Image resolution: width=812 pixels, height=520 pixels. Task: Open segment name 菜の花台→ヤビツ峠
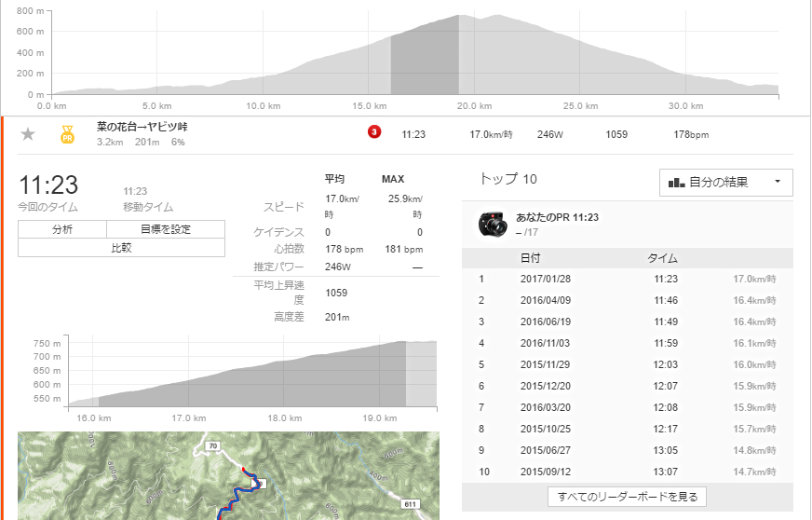coord(142,127)
